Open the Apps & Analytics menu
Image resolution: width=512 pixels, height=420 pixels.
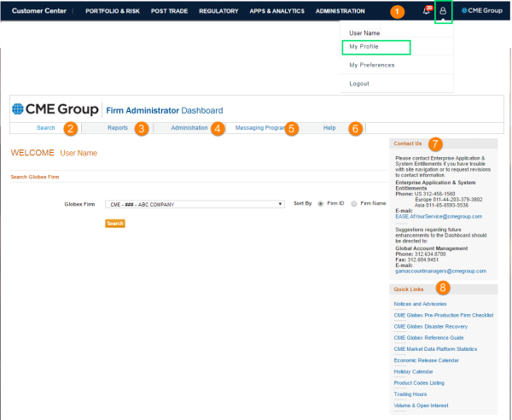pos(276,11)
